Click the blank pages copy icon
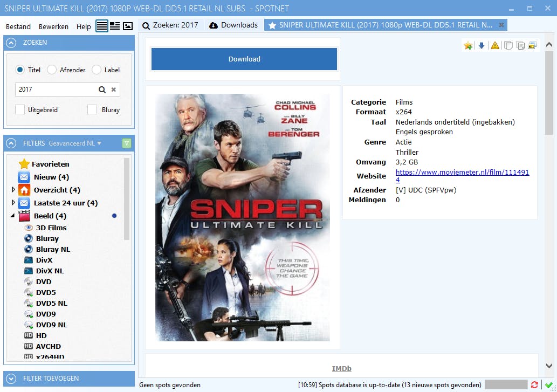Screen dimensions: 557x392 pyautogui.click(x=508, y=45)
